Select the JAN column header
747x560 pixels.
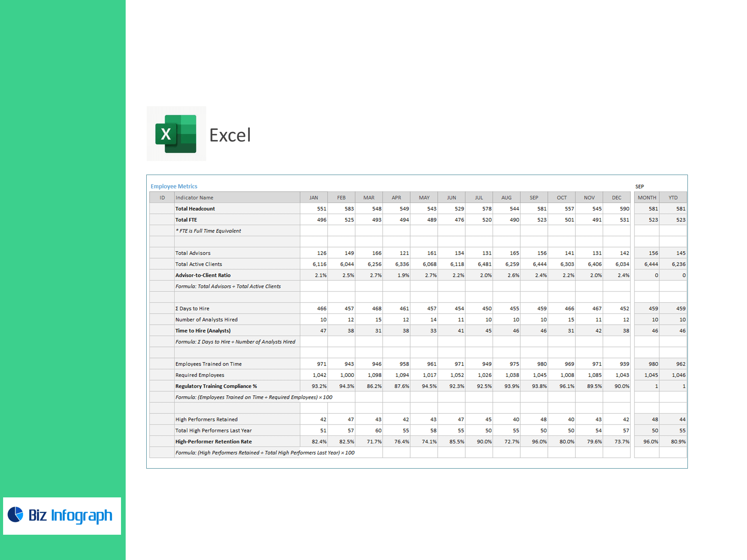(314, 198)
